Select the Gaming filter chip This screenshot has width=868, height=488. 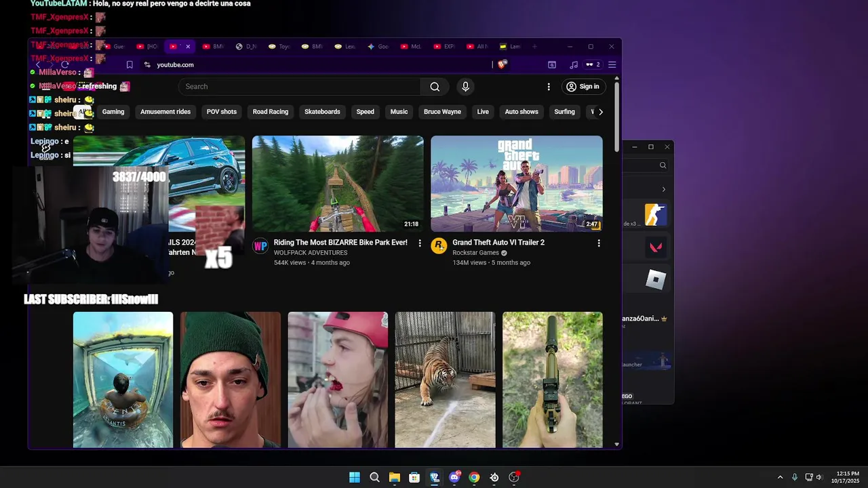(113, 112)
